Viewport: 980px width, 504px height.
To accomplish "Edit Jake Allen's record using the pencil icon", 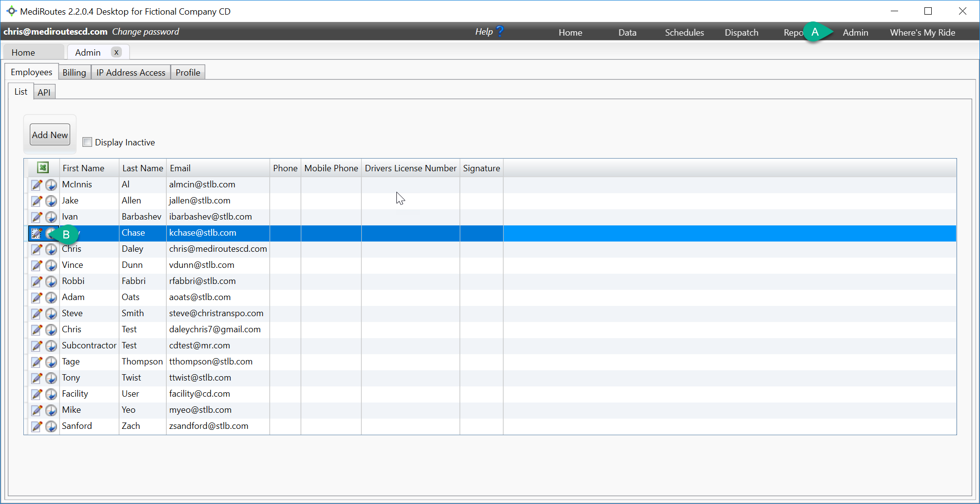I will (37, 201).
